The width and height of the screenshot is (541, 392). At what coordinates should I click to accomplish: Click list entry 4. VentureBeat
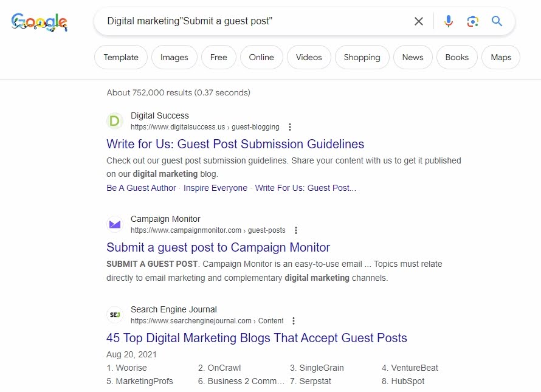410,368
